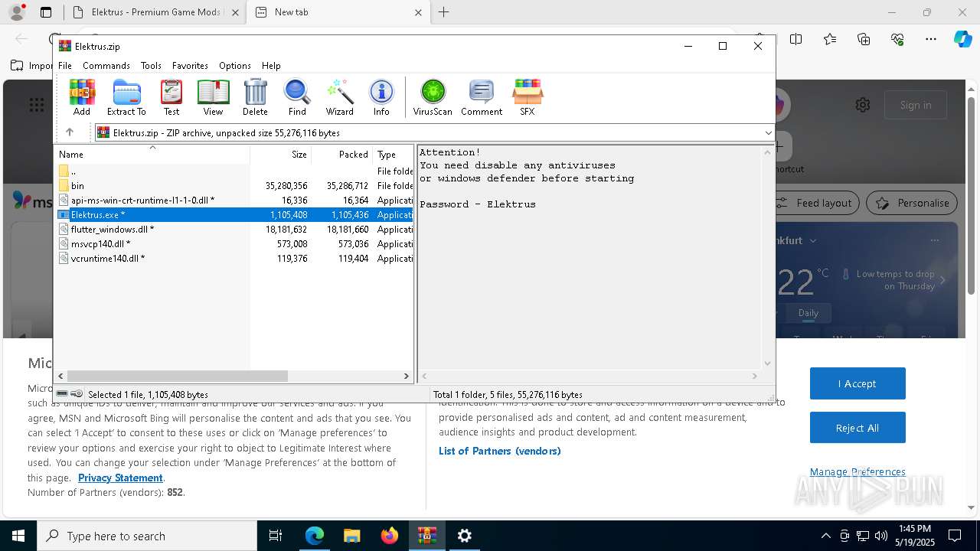Click the Add toolbar icon in WinRAR
The image size is (980, 551).
82,97
